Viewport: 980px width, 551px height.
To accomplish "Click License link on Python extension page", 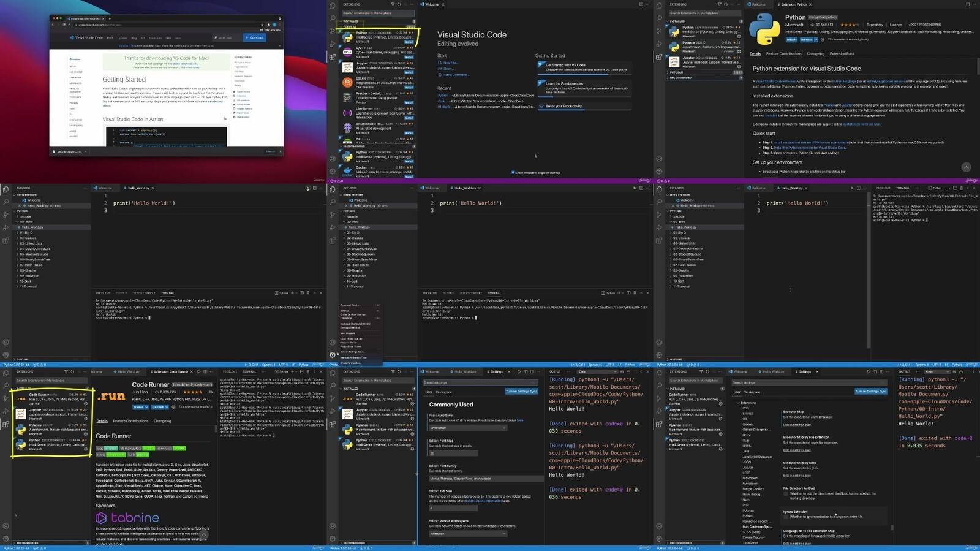I will (895, 25).
